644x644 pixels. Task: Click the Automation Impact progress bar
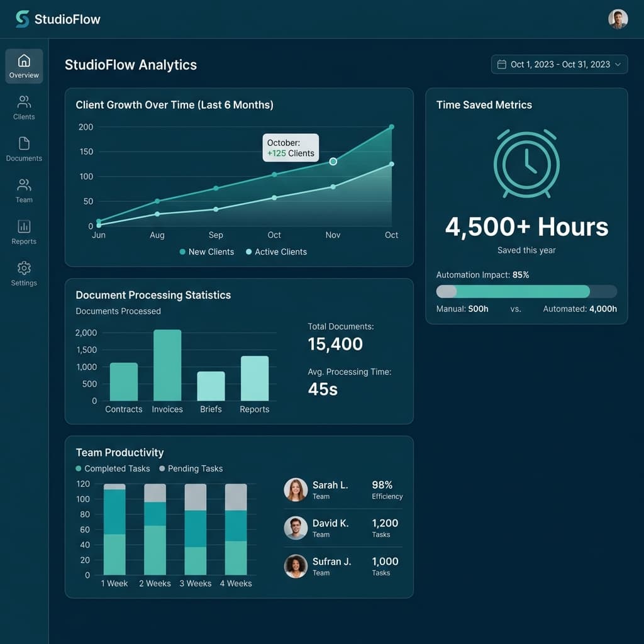[526, 291]
